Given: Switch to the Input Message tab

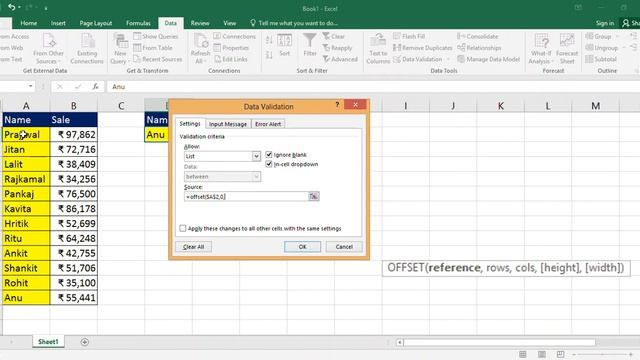Looking at the screenshot, I should pyautogui.click(x=228, y=124).
